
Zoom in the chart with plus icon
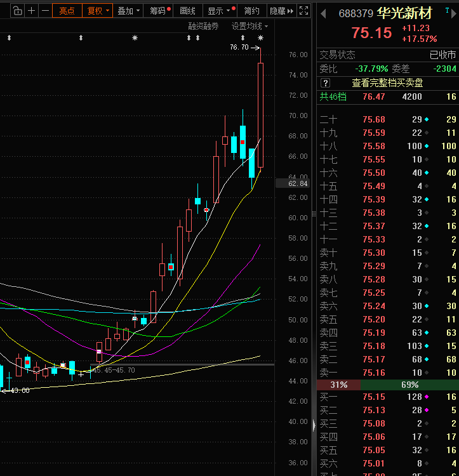[31, 11]
